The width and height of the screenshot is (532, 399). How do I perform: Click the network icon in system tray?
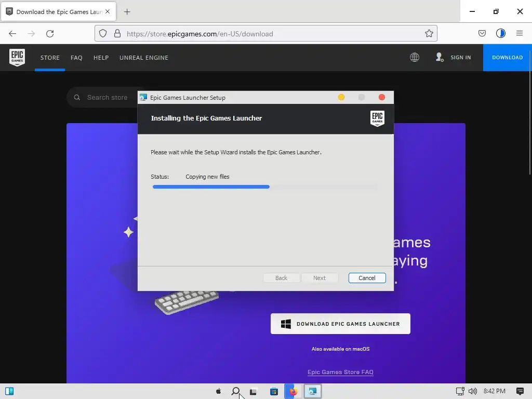[x=460, y=391]
